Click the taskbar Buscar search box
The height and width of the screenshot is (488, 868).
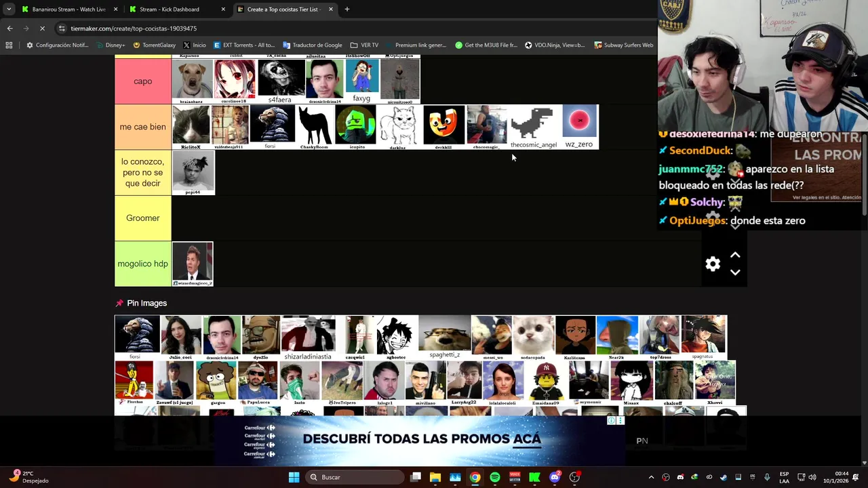tap(355, 477)
